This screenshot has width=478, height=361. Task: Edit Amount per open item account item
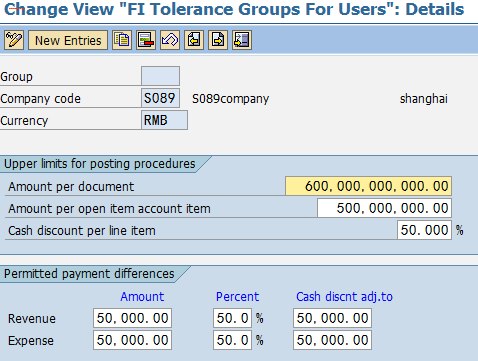coord(384,208)
